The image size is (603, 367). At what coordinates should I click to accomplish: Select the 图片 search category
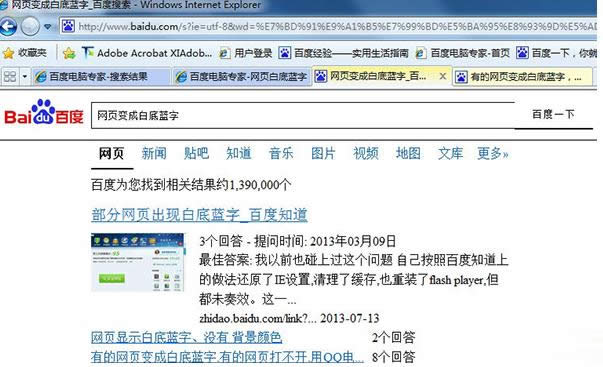tap(323, 153)
